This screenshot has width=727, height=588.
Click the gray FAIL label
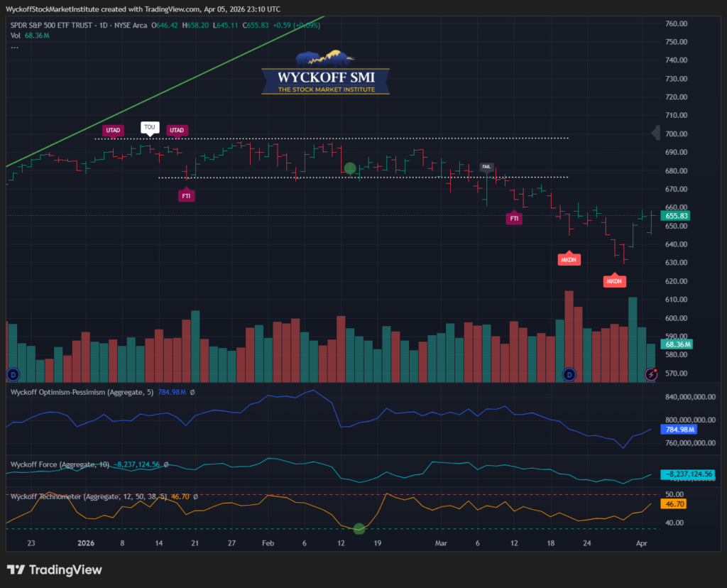(x=486, y=167)
